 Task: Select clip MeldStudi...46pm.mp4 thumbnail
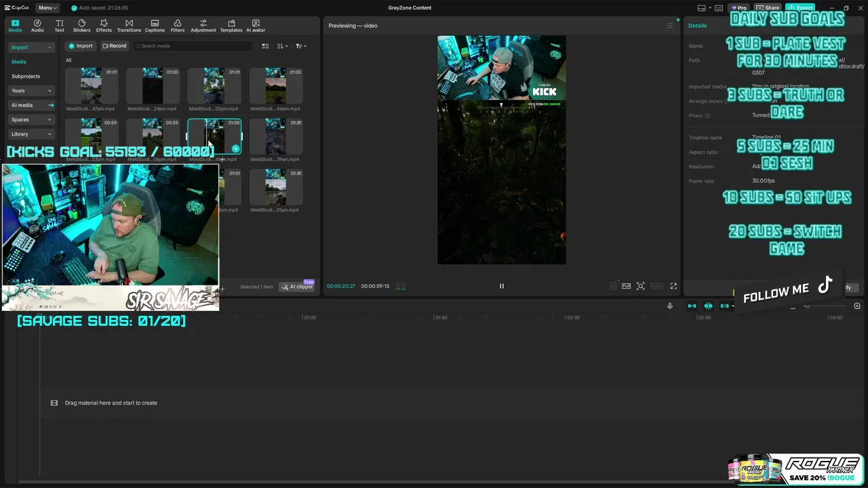click(275, 85)
